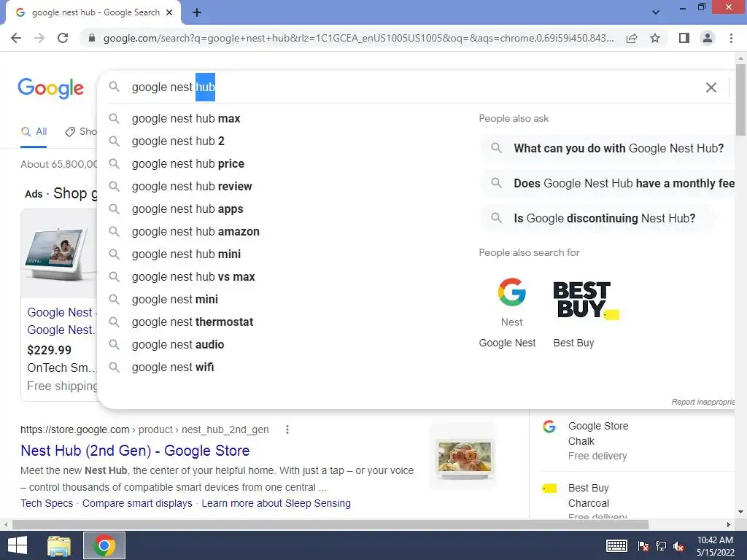The width and height of the screenshot is (747, 560).
Task: Click the vertical scrollbar down arrow
Action: [740, 512]
